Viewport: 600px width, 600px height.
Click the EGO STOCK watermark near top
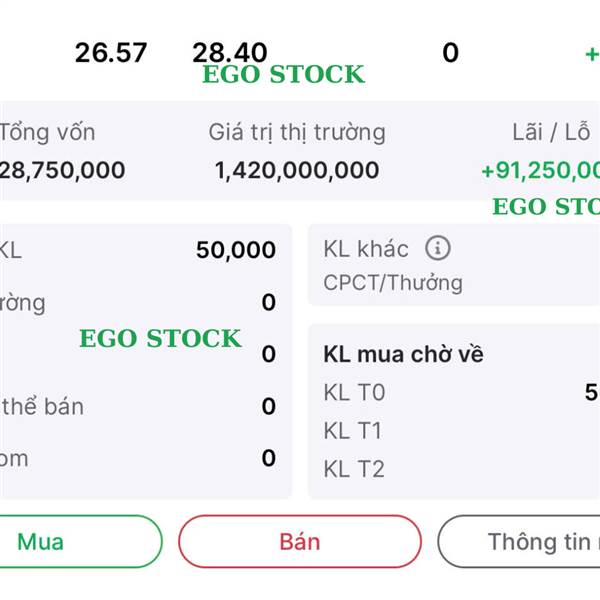coord(284,74)
